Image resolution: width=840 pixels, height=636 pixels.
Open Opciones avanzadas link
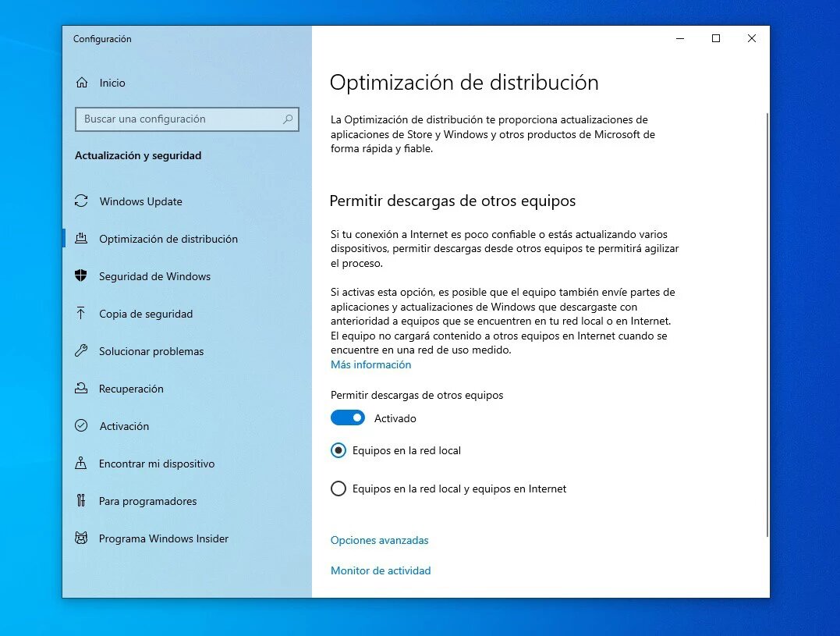click(x=379, y=540)
